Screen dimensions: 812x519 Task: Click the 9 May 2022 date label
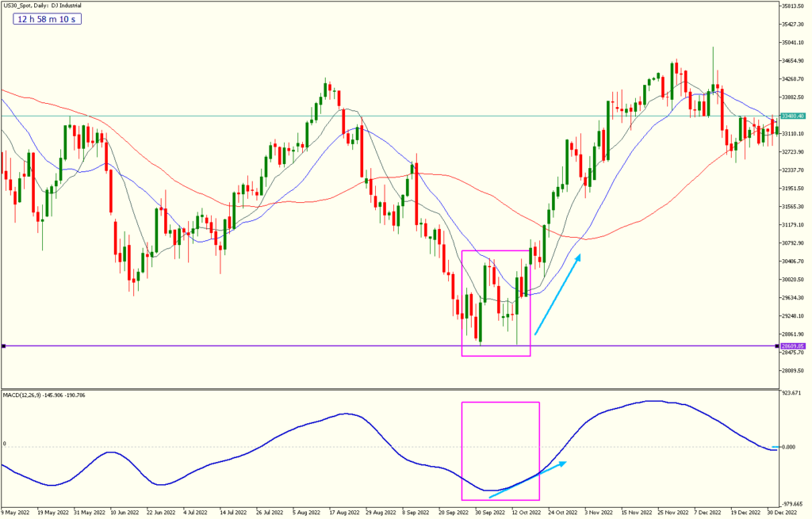click(x=17, y=513)
